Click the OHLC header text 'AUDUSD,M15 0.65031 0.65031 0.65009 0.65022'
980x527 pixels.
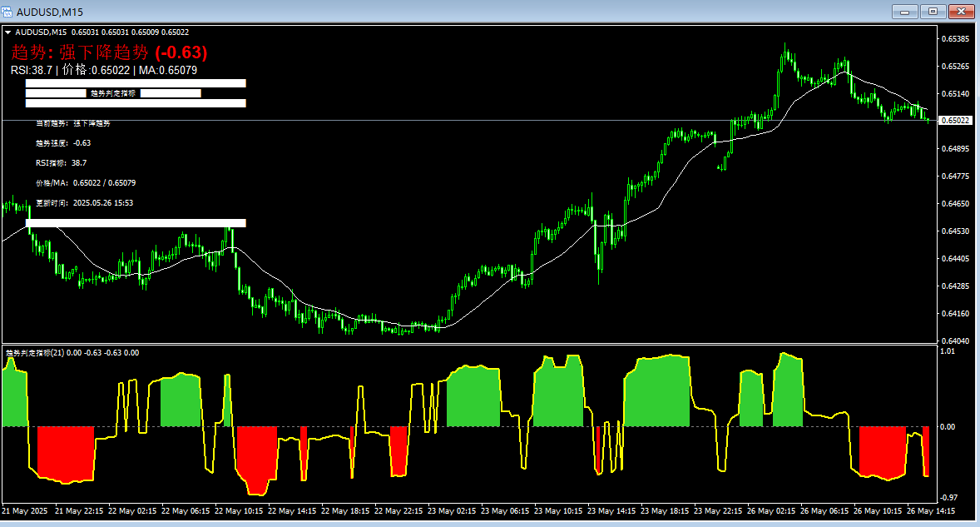(101, 32)
